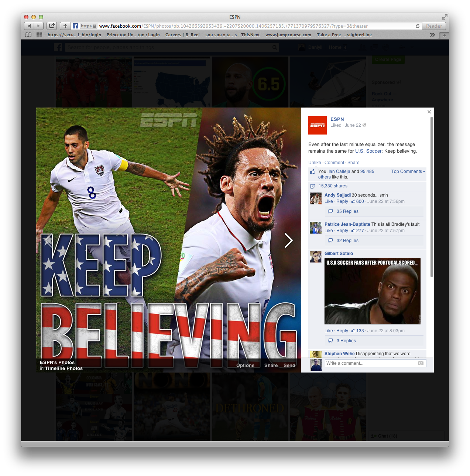Like Gilbert Sotelo's comment
Viewport: 470px width, 476px height.
click(329, 331)
